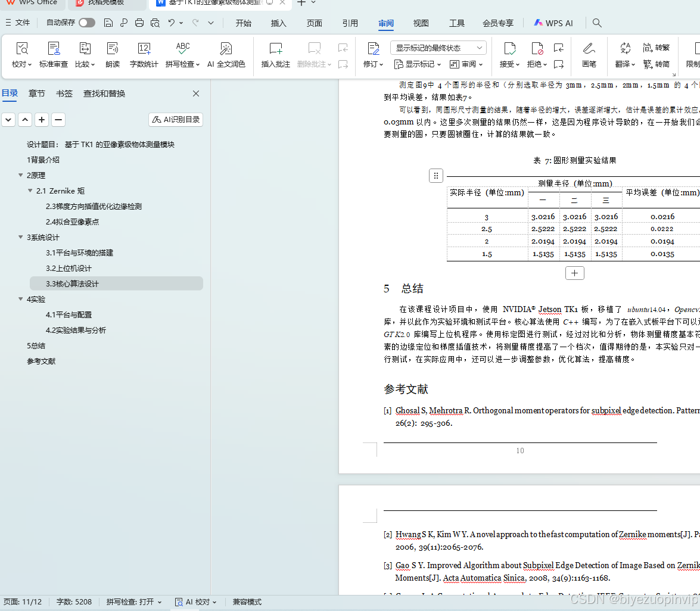Activate the 画笔 annotation pen
700x611 pixels.
(588, 55)
